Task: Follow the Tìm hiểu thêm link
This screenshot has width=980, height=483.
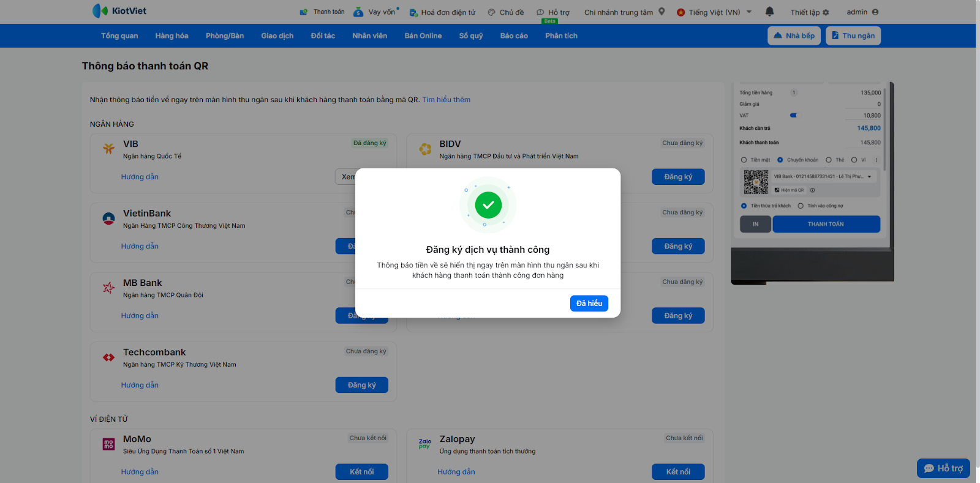Action: (x=447, y=100)
